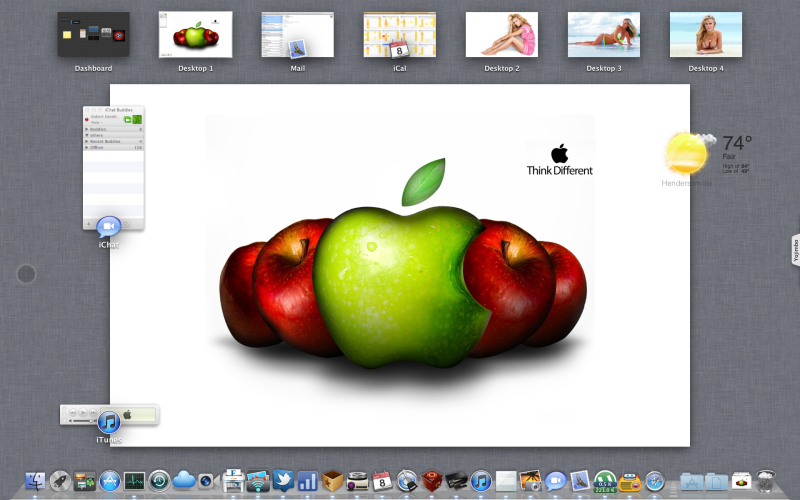Switch to Desktop 2 space thumbnail
The image size is (800, 500).
click(x=502, y=34)
